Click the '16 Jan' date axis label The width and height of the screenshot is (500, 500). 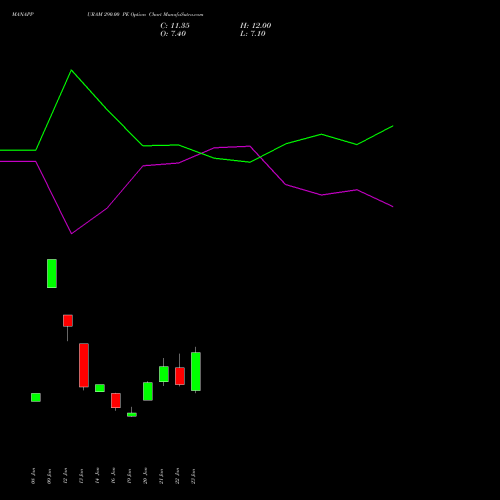[x=113, y=476]
